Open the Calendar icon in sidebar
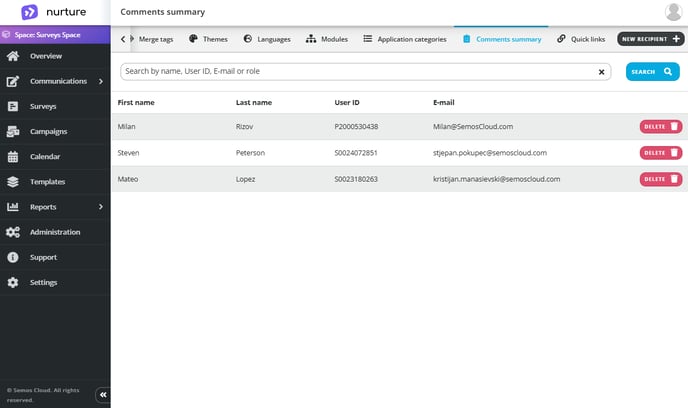688x408 pixels. 13,157
